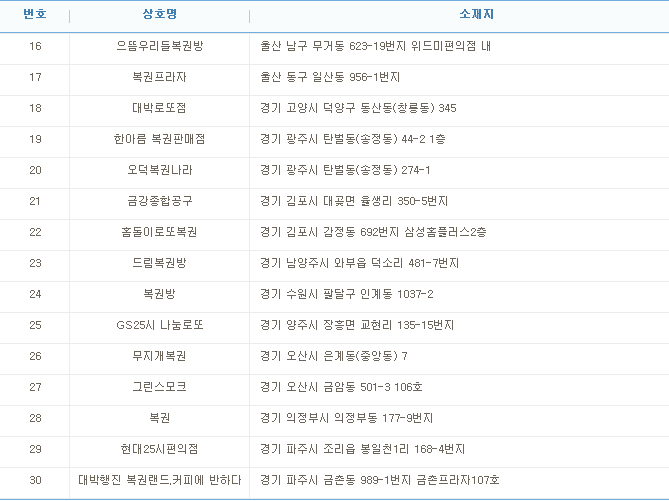669x501 pixels.
Task: Click row number 22
Action: click(x=35, y=232)
